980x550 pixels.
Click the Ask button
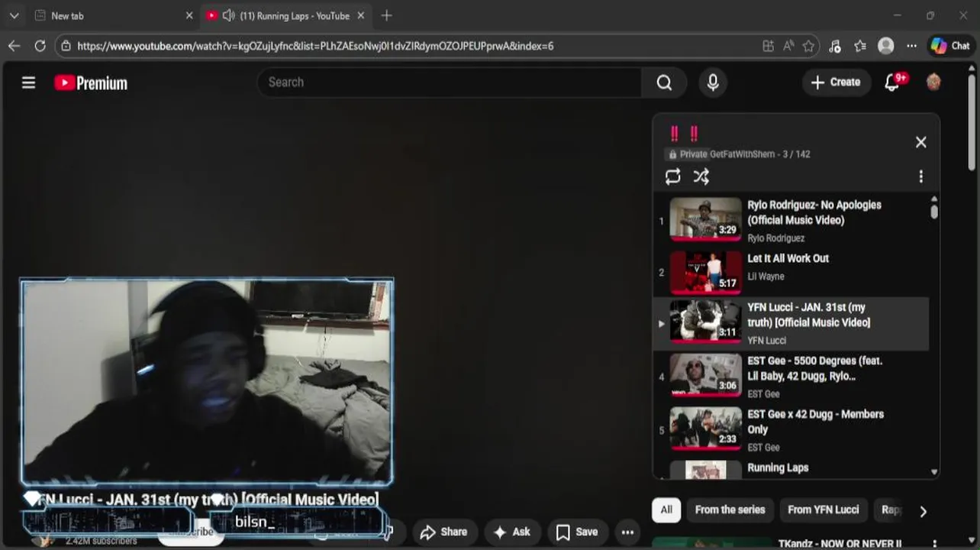pos(512,532)
